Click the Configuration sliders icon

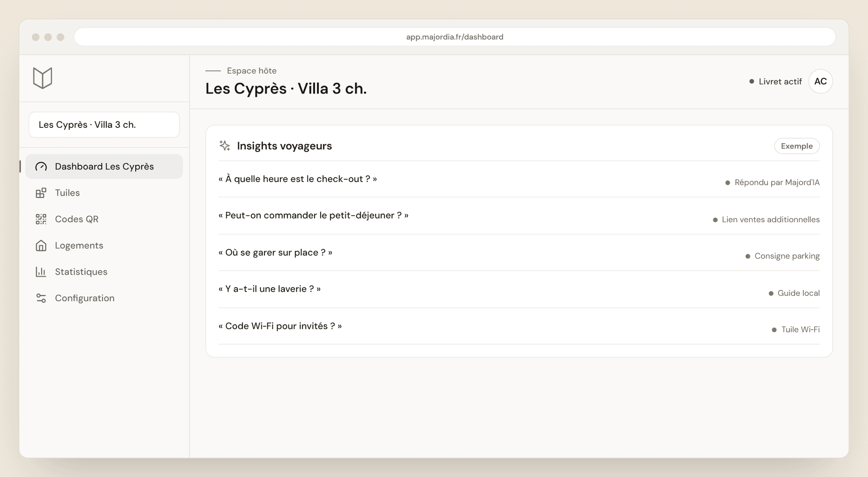pos(41,298)
